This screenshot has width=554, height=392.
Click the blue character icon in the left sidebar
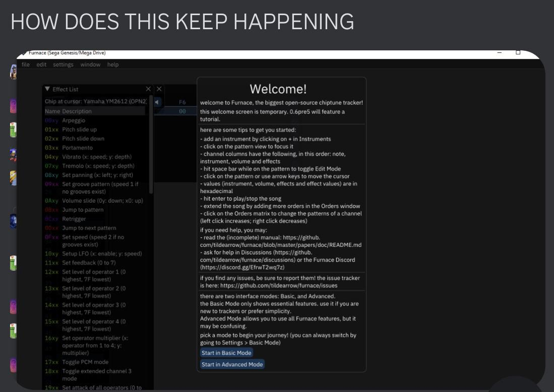tap(14, 221)
